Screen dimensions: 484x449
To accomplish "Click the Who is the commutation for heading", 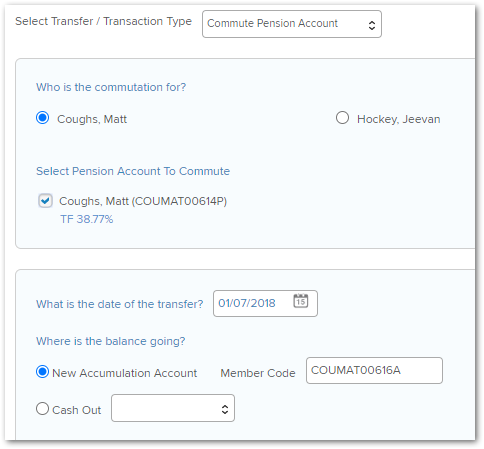I will (111, 87).
